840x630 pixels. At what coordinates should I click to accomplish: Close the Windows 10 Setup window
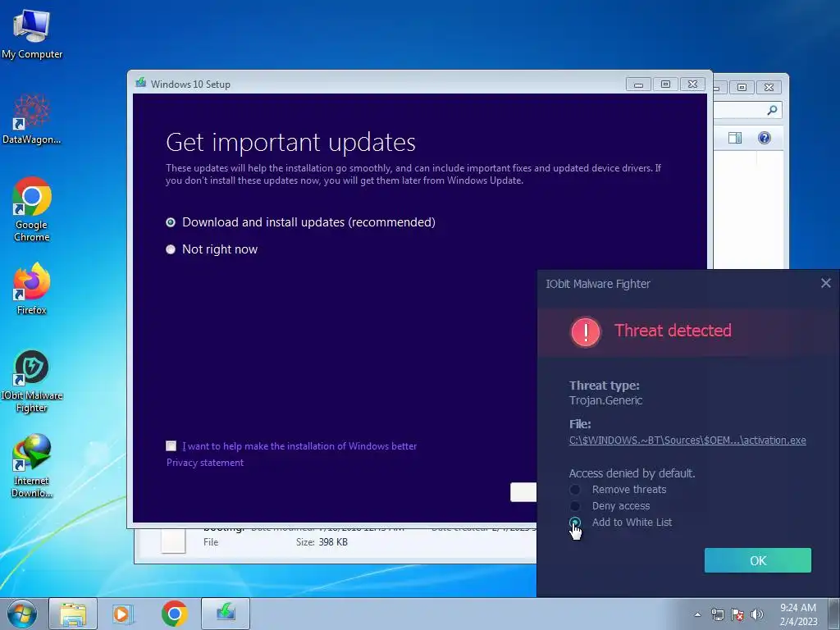pos(692,84)
